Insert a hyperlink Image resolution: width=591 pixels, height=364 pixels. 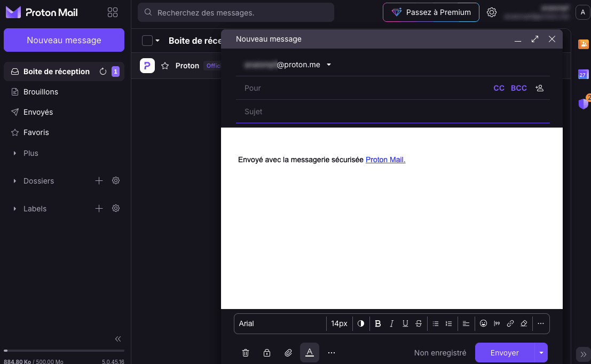click(510, 323)
